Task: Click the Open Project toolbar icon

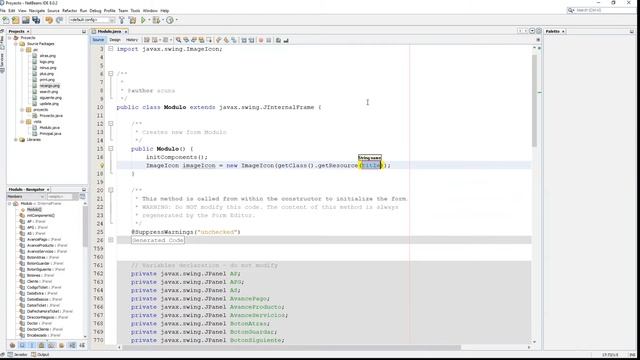Action: (26, 20)
